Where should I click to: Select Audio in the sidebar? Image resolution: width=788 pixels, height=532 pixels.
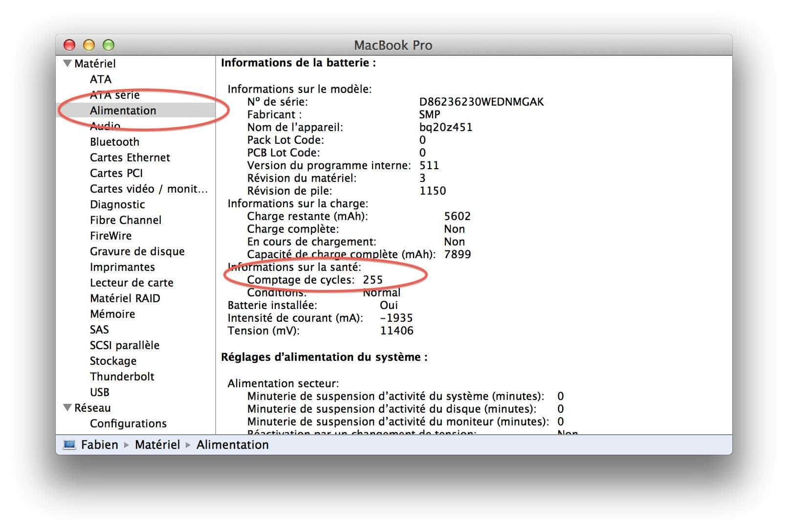click(x=105, y=126)
